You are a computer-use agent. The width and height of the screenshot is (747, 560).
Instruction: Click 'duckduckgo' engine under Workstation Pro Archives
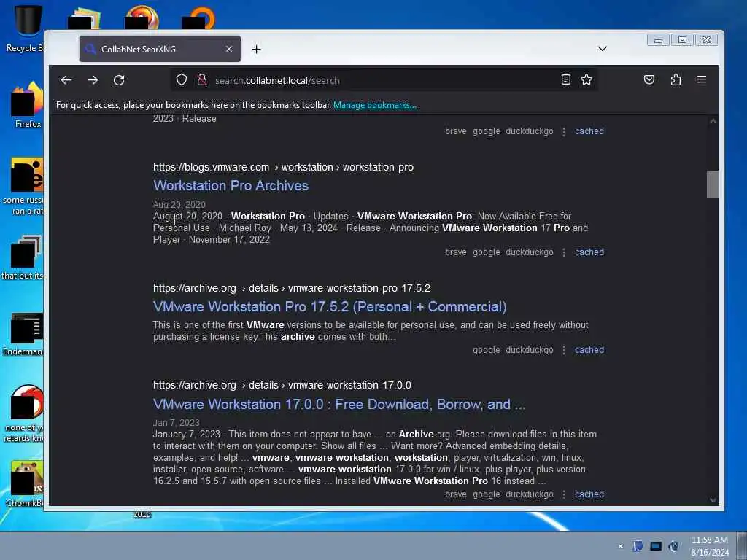530,252
